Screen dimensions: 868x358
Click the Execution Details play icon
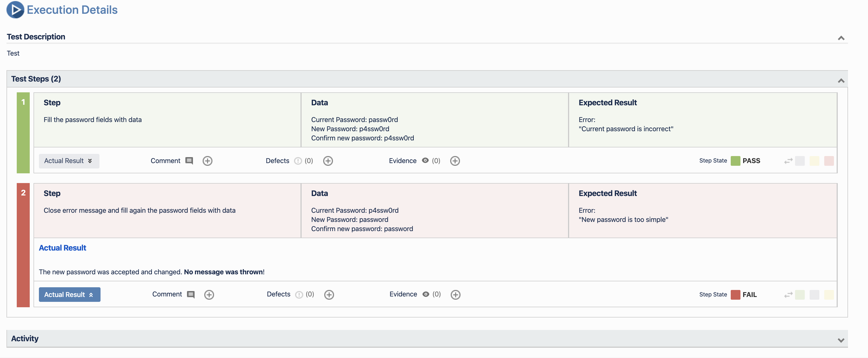15,10
